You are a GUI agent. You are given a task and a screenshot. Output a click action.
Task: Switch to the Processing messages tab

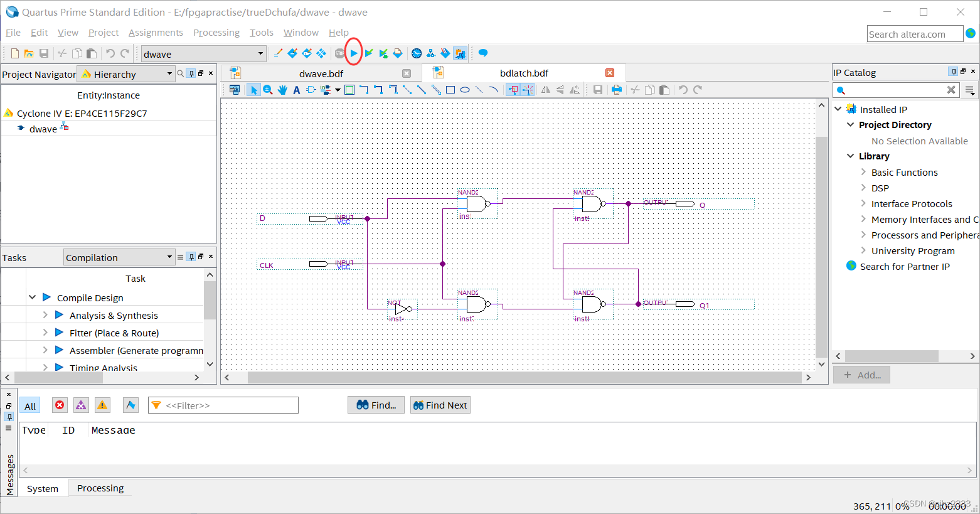[100, 488]
